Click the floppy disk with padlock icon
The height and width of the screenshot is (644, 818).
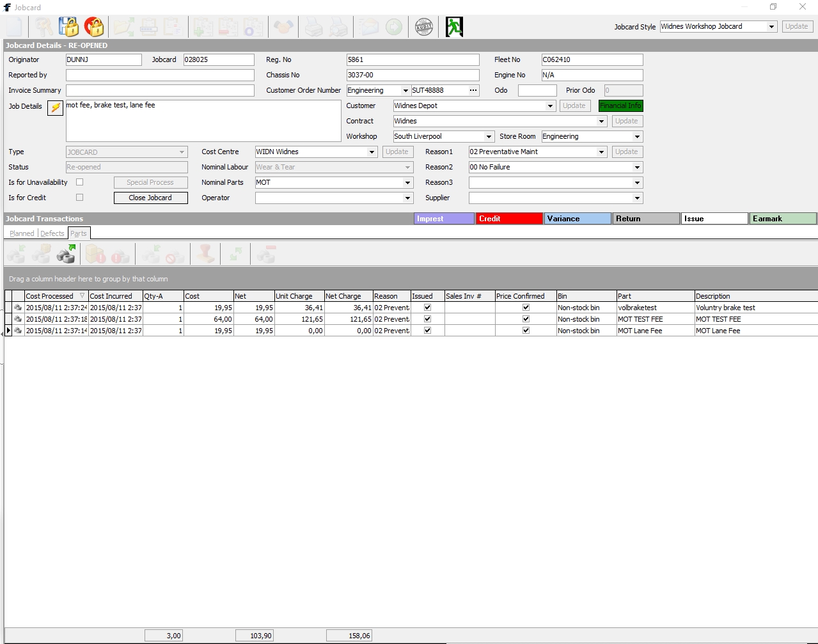click(x=68, y=27)
